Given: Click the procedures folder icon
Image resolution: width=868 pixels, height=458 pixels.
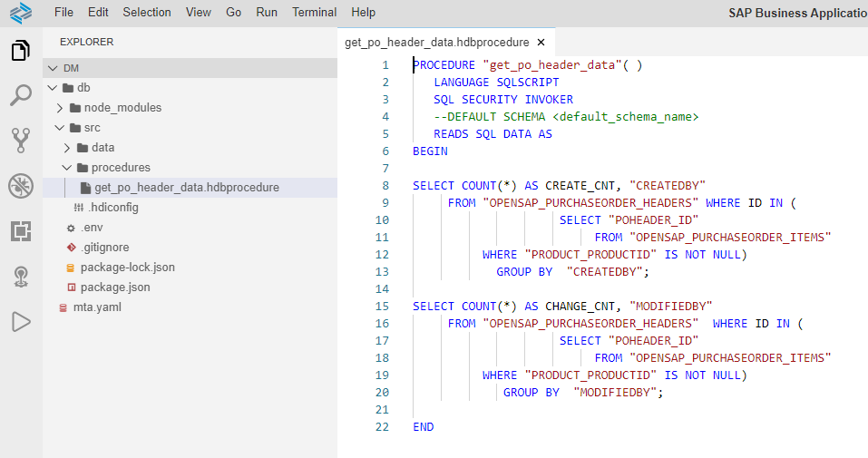Looking at the screenshot, I should pos(83,168).
